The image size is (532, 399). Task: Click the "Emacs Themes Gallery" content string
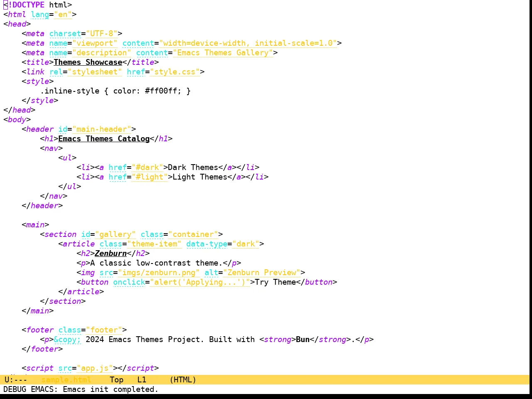click(223, 53)
